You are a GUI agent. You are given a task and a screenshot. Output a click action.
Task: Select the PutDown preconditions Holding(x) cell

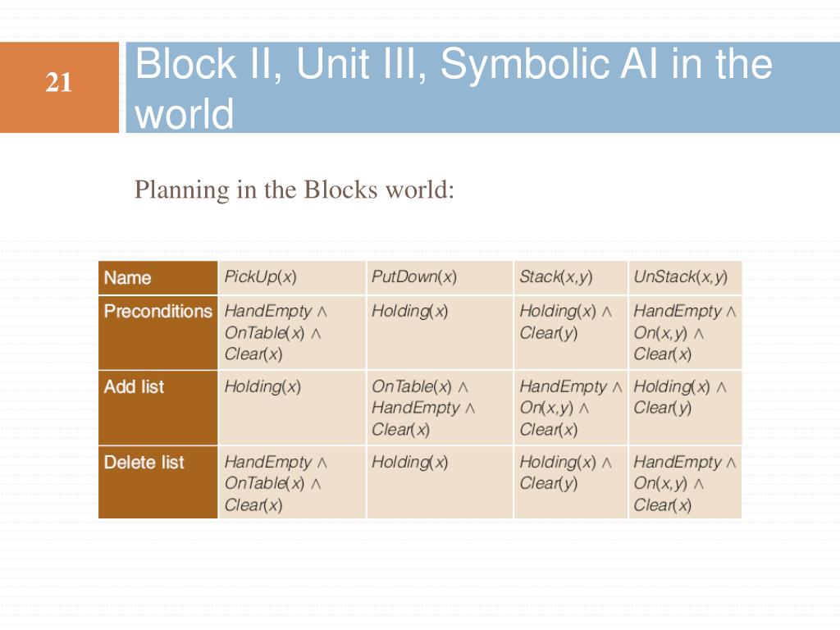(440, 333)
